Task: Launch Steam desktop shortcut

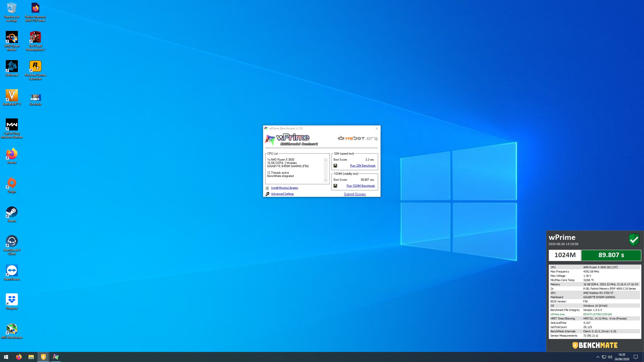Action: click(12, 214)
